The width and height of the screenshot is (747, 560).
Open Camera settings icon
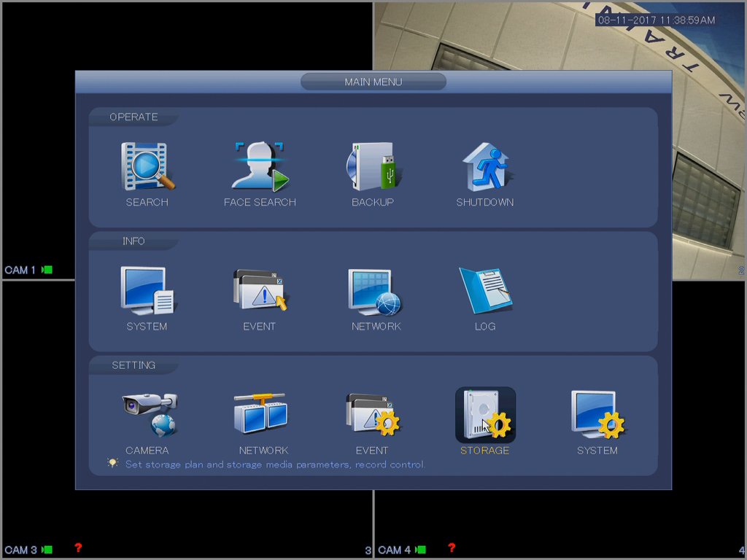[x=149, y=415]
